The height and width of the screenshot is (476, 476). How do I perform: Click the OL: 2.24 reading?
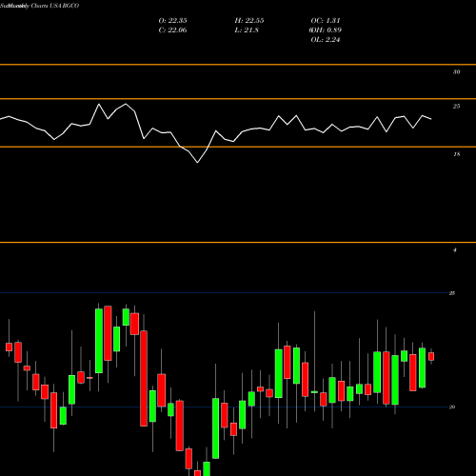(326, 40)
